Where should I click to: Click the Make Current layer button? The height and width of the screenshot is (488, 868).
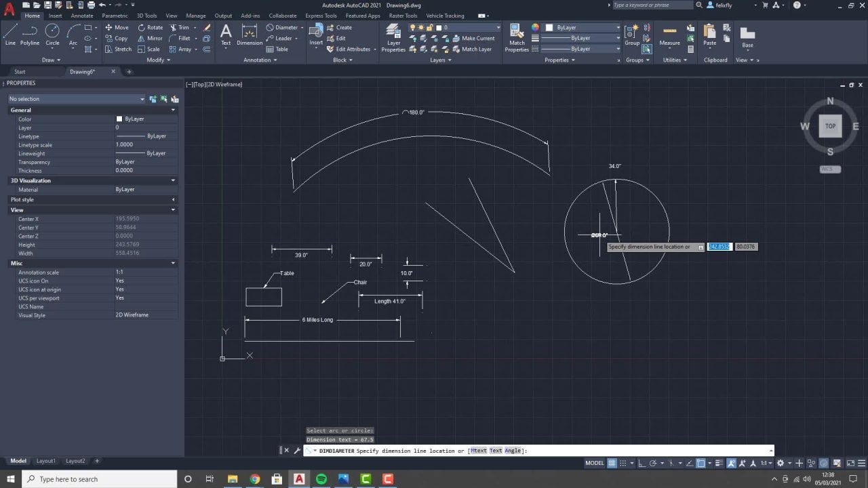(x=477, y=38)
